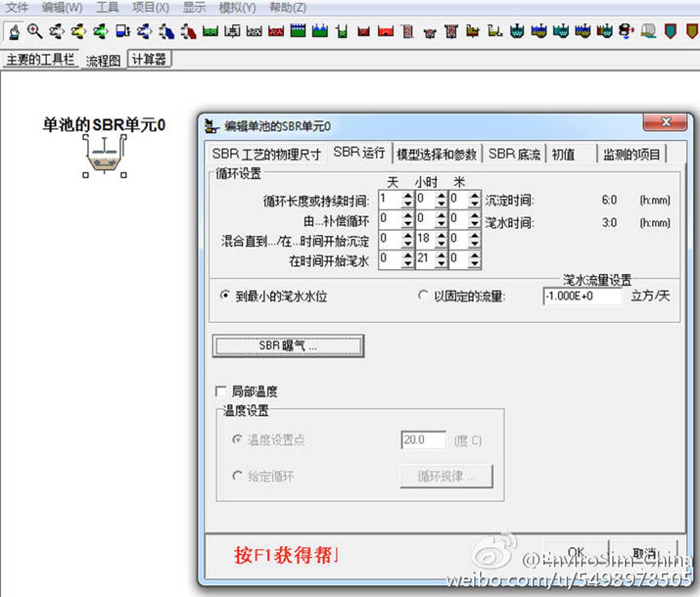700x597 pixels.
Task: Click the bright red reactor tank icon
Action: coord(386,31)
